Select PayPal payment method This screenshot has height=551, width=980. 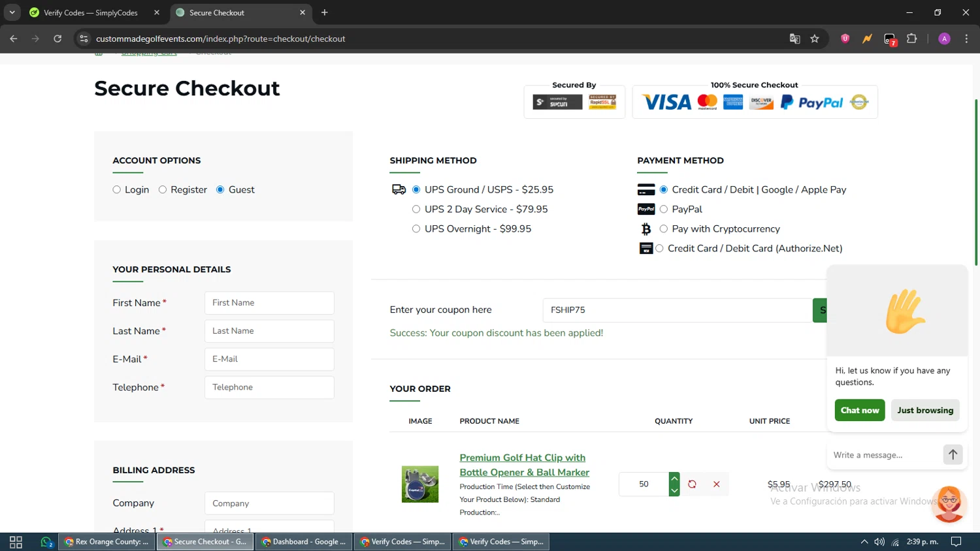(664, 210)
